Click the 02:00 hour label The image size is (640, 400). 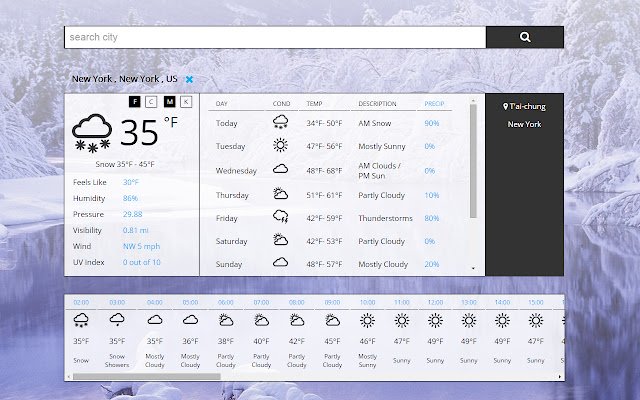(x=81, y=302)
